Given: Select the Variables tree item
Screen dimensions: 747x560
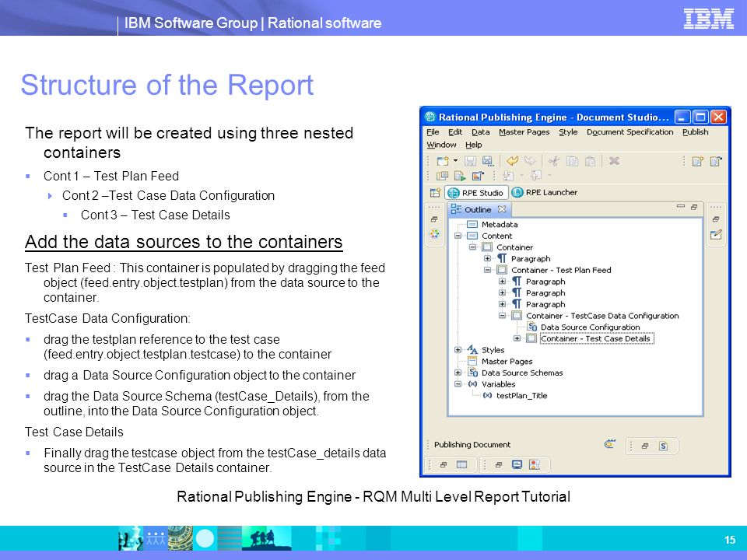Looking at the screenshot, I should click(x=498, y=384).
